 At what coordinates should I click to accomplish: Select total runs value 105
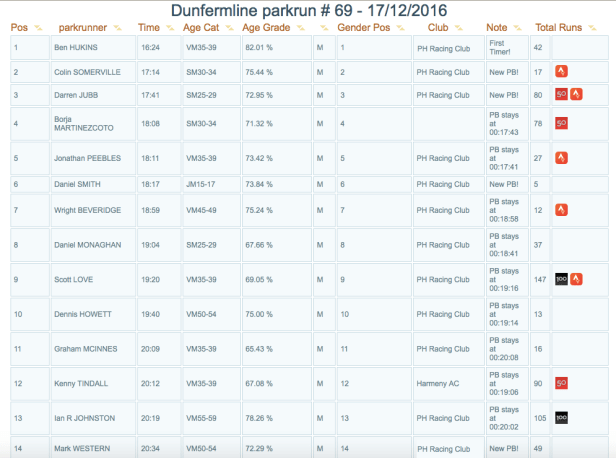[540, 418]
